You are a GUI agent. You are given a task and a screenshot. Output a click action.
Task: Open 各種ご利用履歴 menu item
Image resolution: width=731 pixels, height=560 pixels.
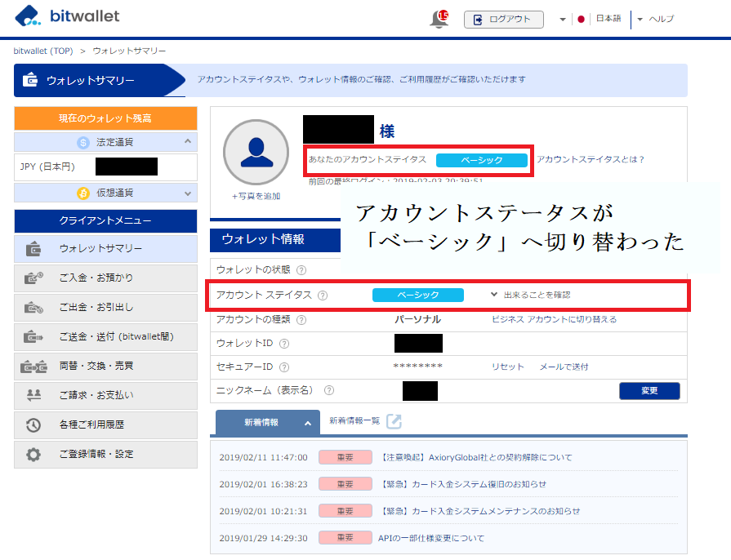105,424
